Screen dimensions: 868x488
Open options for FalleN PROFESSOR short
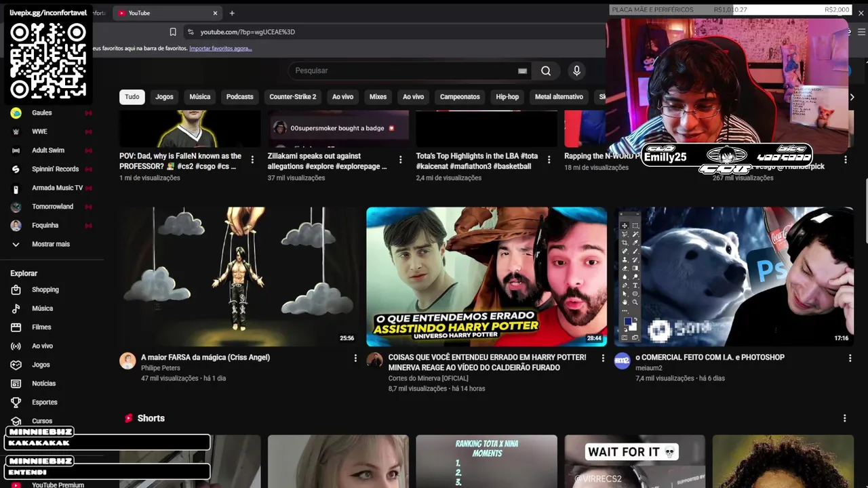click(x=252, y=160)
